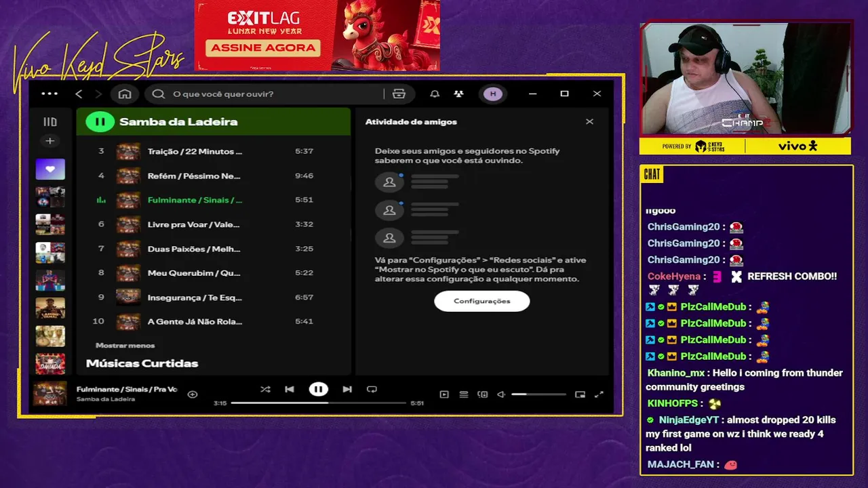
Task: Click CokeHyena username in chat
Action: pyautogui.click(x=674, y=277)
